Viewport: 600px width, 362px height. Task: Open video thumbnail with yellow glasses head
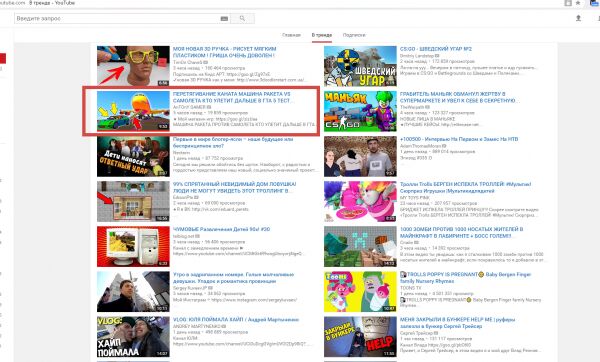click(133, 66)
